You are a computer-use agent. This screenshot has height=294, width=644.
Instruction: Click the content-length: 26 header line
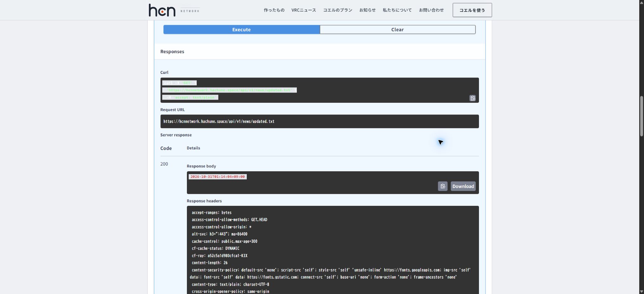point(209,263)
